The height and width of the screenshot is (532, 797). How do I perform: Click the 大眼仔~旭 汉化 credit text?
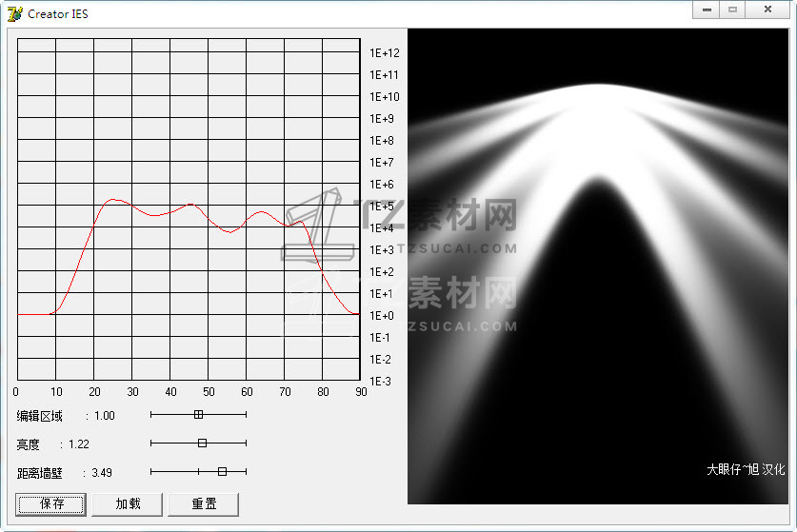tap(746, 469)
